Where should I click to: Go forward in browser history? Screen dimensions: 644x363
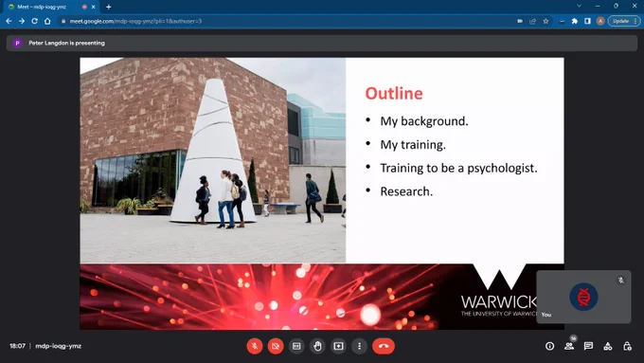point(22,21)
